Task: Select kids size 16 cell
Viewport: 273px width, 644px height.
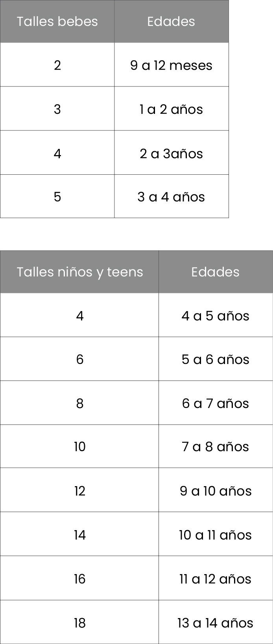Action: tap(79, 578)
